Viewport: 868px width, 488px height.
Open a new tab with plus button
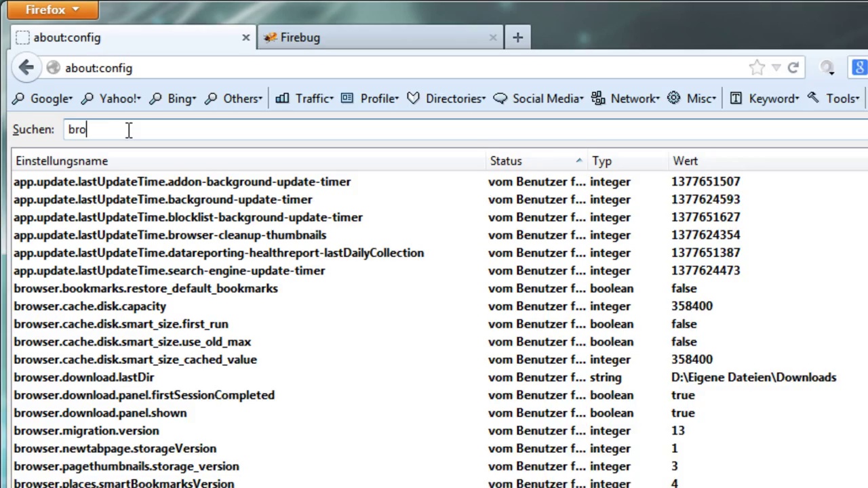click(517, 38)
